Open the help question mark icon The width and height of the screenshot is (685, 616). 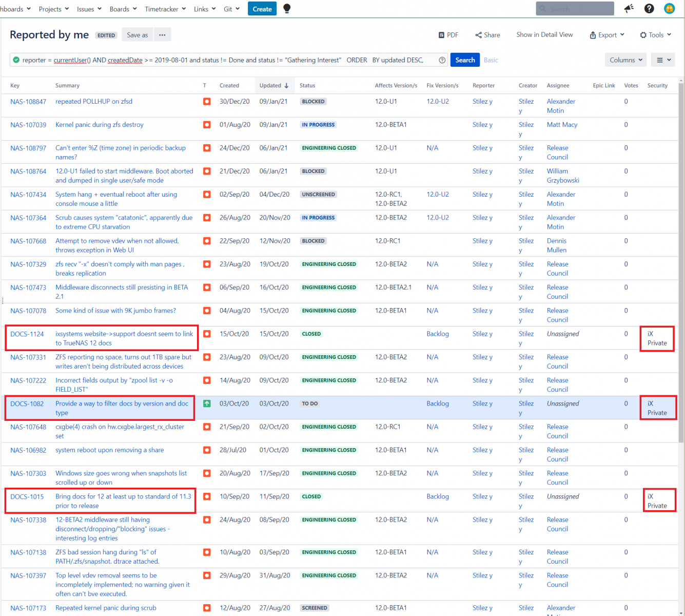pyautogui.click(x=649, y=8)
